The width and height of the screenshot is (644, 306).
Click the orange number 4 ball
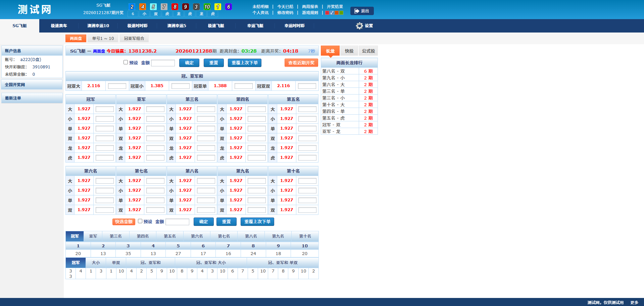click(x=143, y=7)
